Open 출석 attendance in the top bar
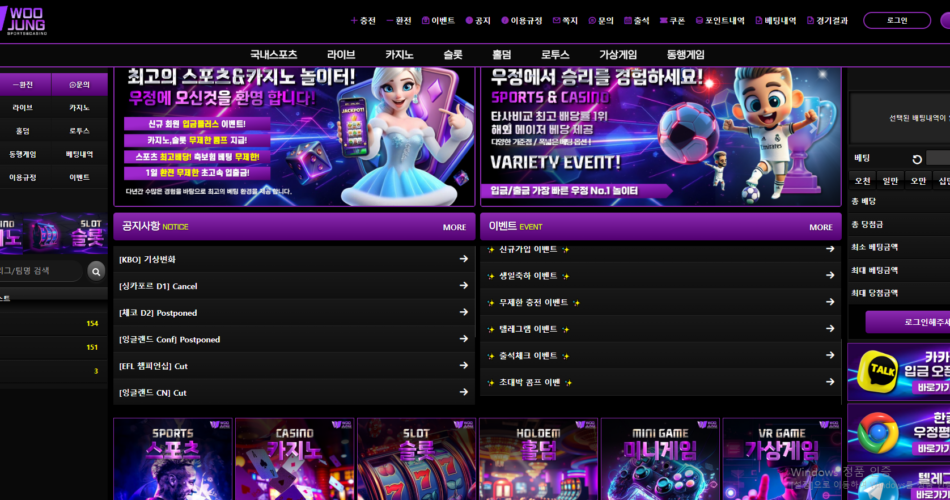This screenshot has width=950, height=500. (636, 20)
